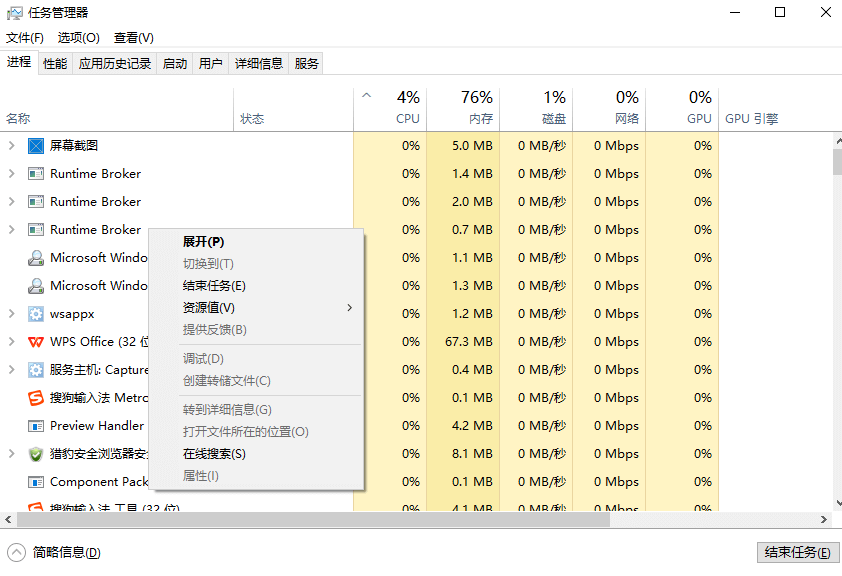Open the 查看 menu
This screenshot has width=842, height=576.
coord(133,38)
